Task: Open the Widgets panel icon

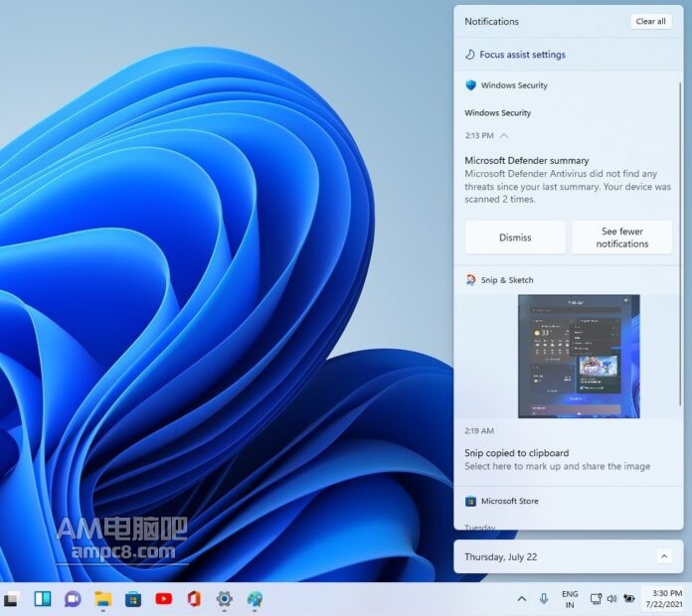Action: coord(43,599)
